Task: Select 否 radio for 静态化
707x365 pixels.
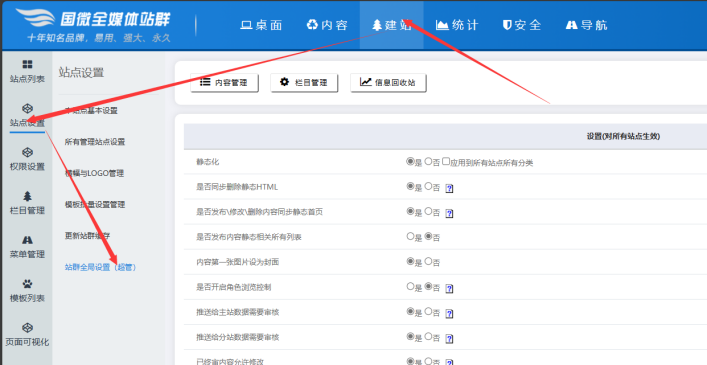Action: click(x=428, y=161)
